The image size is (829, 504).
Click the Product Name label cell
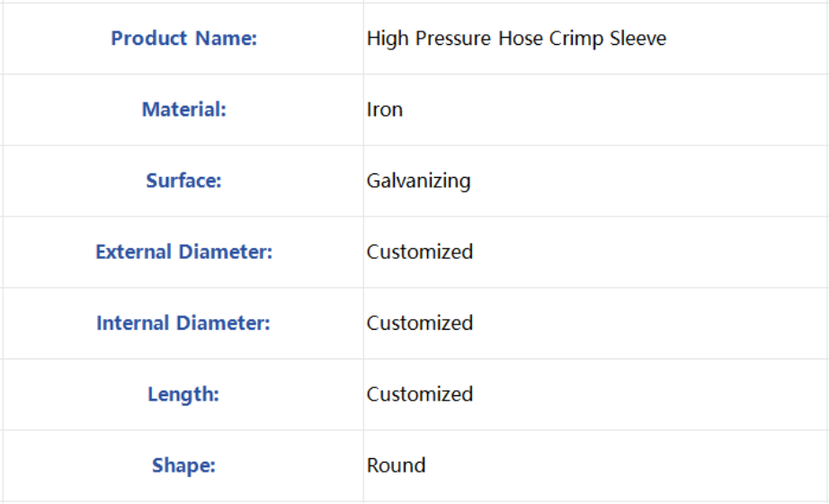pos(183,39)
